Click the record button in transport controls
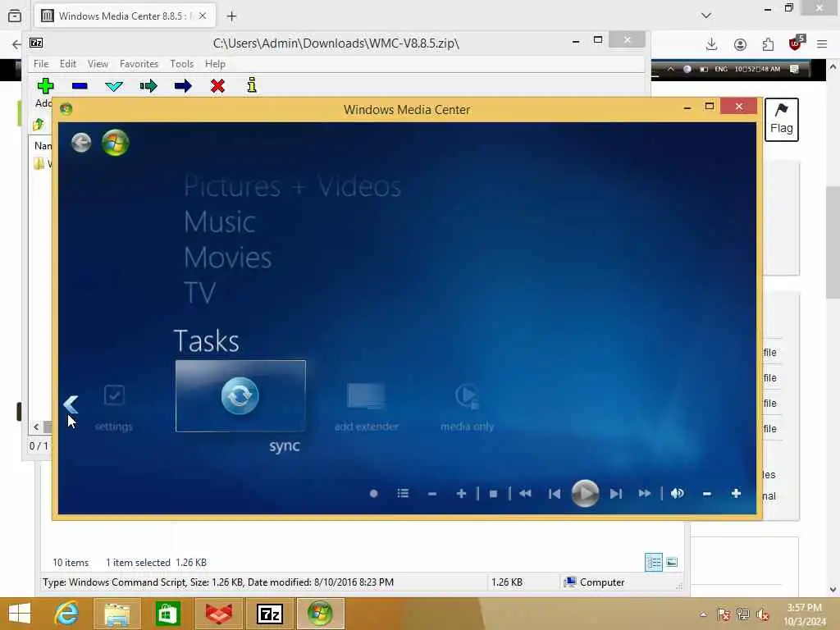The image size is (840, 630). tap(374, 493)
